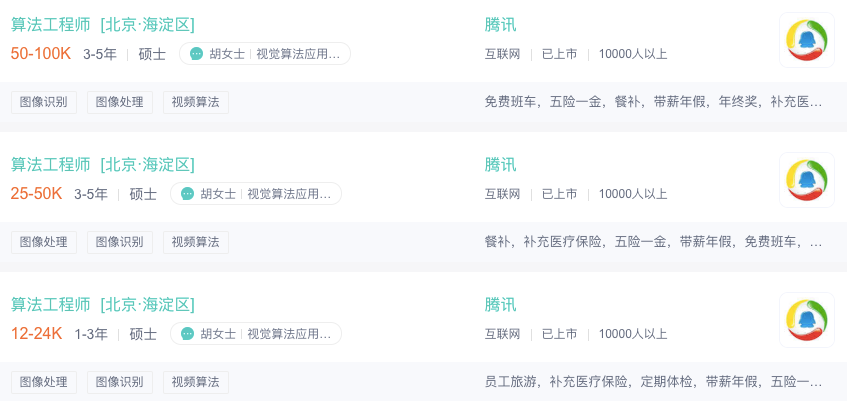Click chat bubble icon in the 12-24K listing
Viewport: 847px width, 401px height.
187,334
